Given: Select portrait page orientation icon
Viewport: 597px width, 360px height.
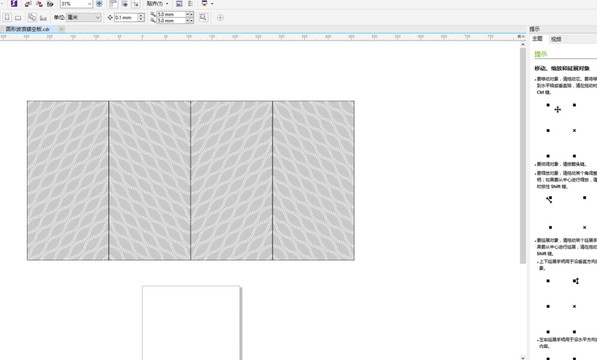Looking at the screenshot, I should [x=7, y=18].
